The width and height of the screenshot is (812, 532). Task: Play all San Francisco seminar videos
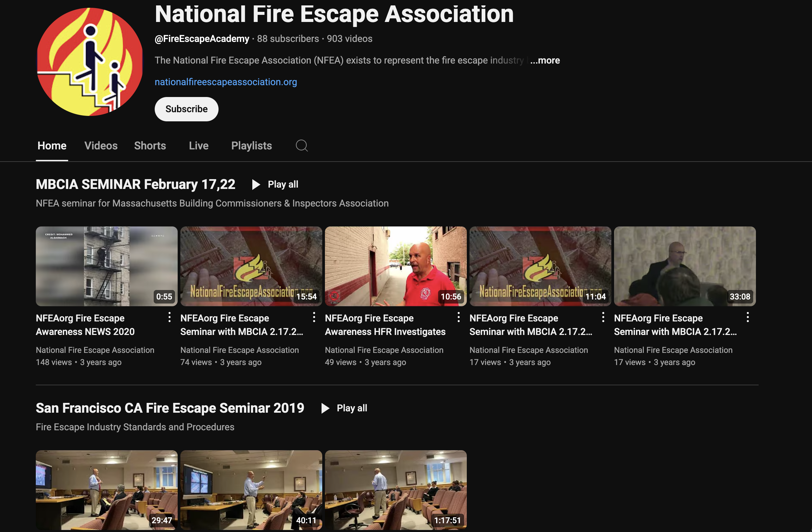(344, 408)
